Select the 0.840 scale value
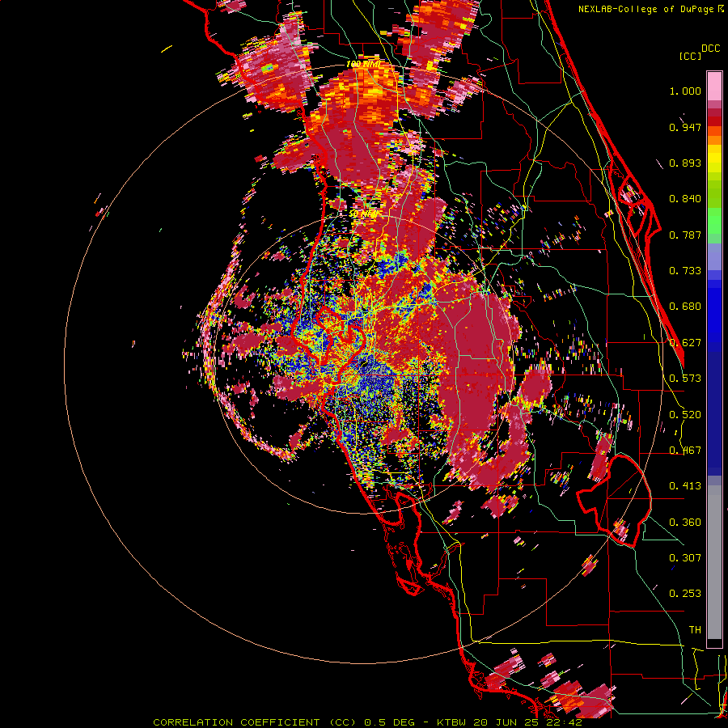 click(x=685, y=199)
